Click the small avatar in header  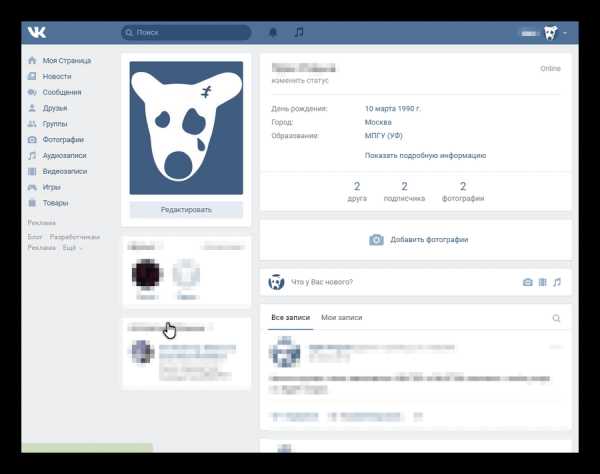click(551, 33)
